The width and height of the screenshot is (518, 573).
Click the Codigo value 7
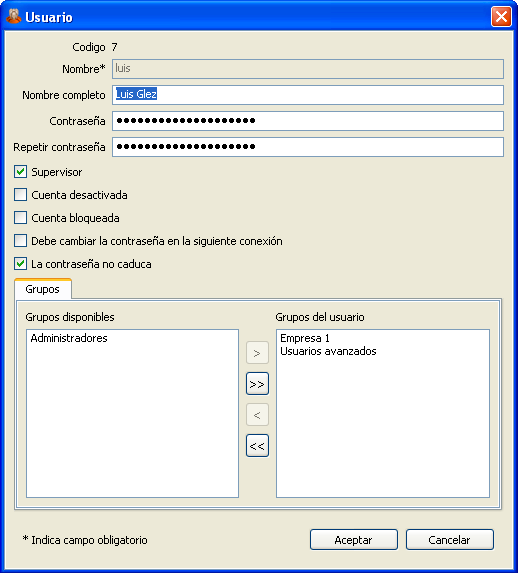click(x=114, y=47)
